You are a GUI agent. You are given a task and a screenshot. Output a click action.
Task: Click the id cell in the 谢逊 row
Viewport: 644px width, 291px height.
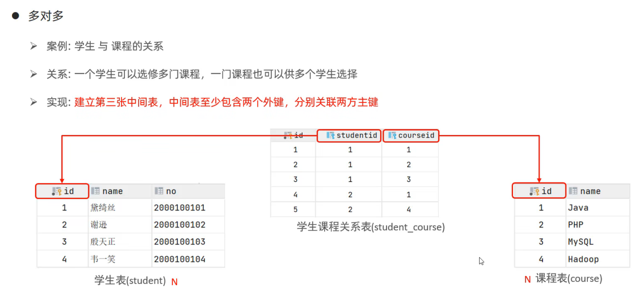click(x=63, y=225)
